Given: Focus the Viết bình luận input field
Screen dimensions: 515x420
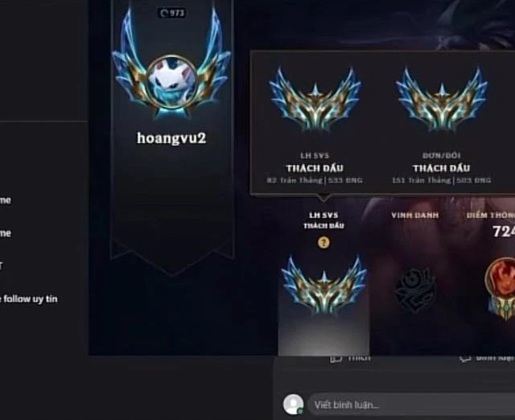Looking at the screenshot, I should 411,405.
